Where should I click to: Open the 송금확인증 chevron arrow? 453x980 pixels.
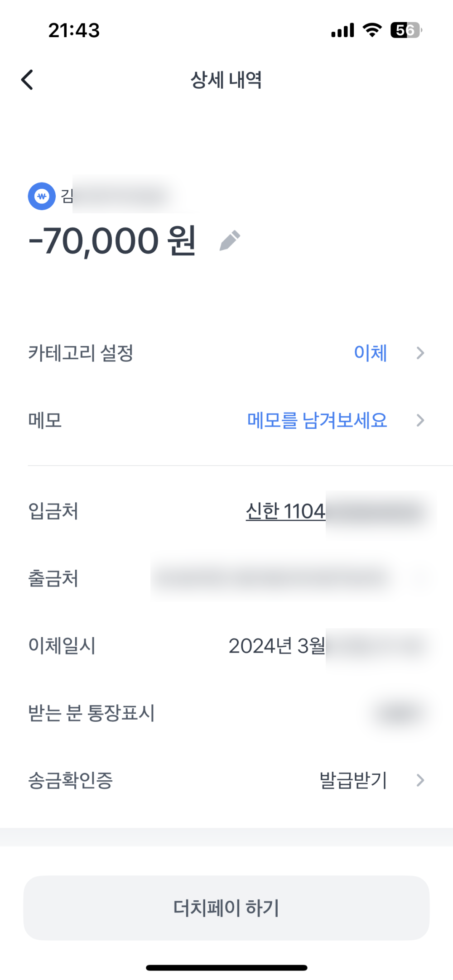pyautogui.click(x=420, y=780)
